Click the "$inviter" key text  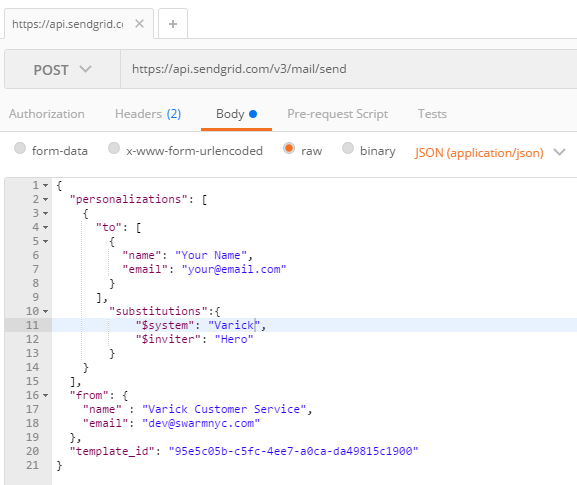coord(168,339)
